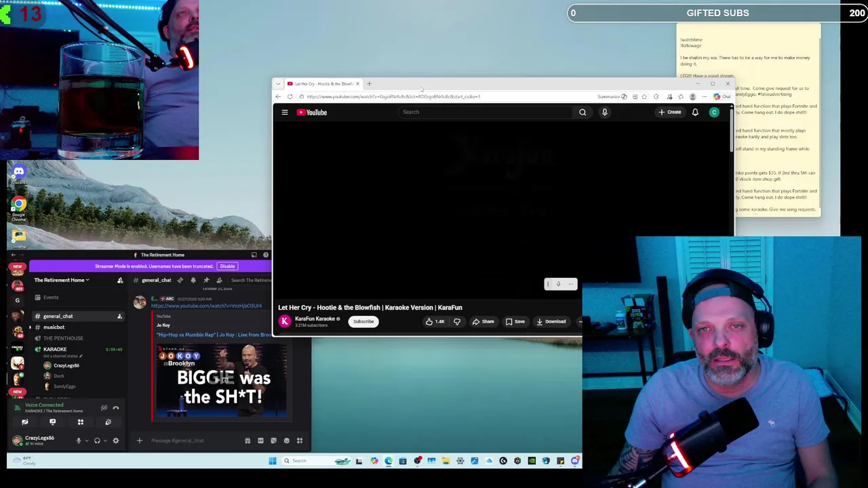Screen dimensions: 868x488
Task: Click Set a channel status in Discord
Action: [x=62, y=356]
